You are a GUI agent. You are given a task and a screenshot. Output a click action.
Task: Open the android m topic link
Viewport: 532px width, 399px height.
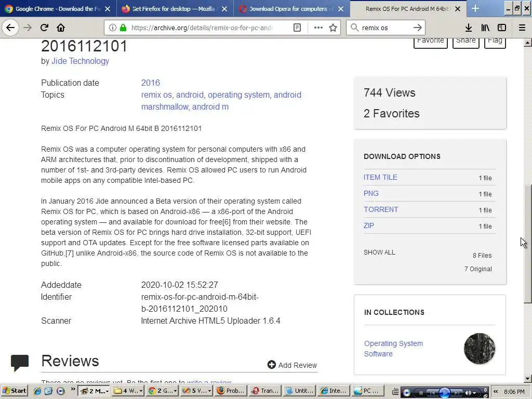pos(210,107)
